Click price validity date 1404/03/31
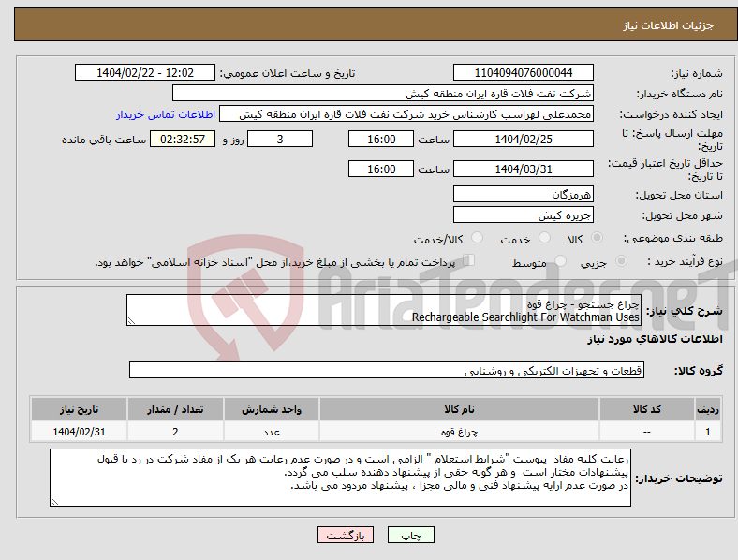This screenshot has height=560, width=738. (x=524, y=169)
